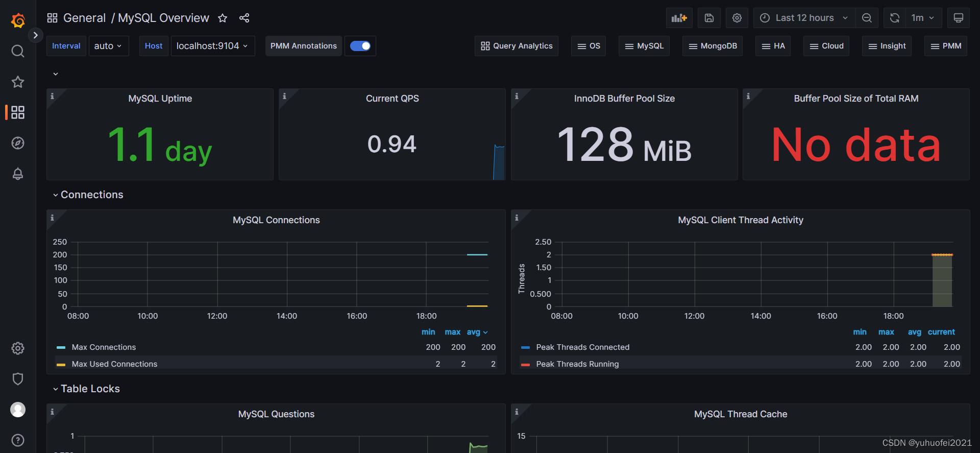Show info for MySQL Client Thread Activity panel
This screenshot has height=453, width=980.
tap(517, 218)
